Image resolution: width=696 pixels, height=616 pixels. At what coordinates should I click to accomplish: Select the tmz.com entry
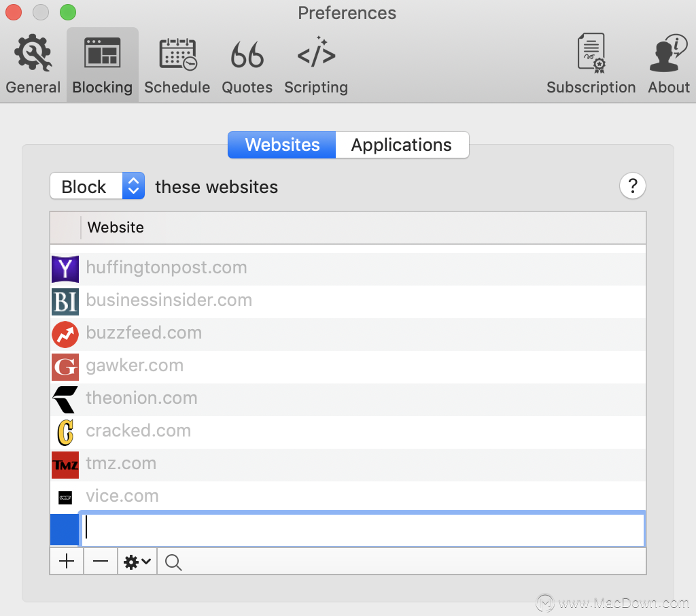[x=348, y=465]
